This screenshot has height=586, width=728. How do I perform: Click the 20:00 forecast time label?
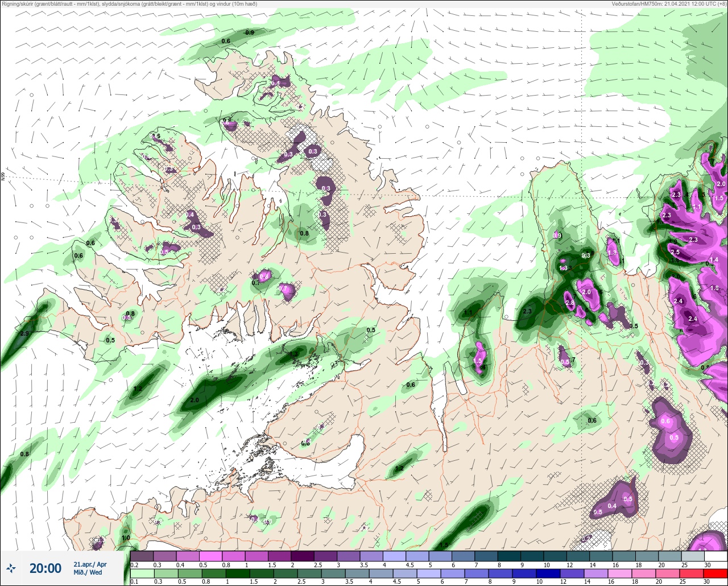click(45, 568)
